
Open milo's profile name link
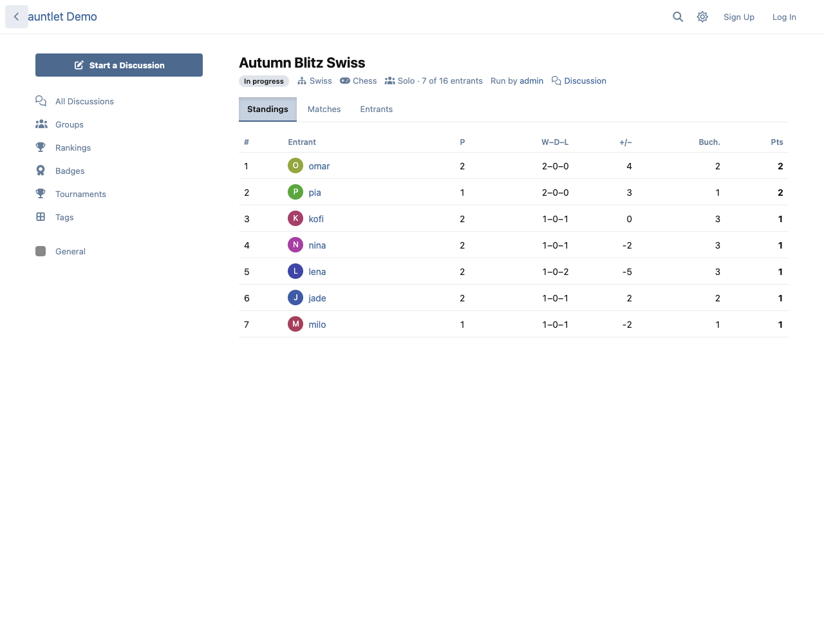point(317,325)
